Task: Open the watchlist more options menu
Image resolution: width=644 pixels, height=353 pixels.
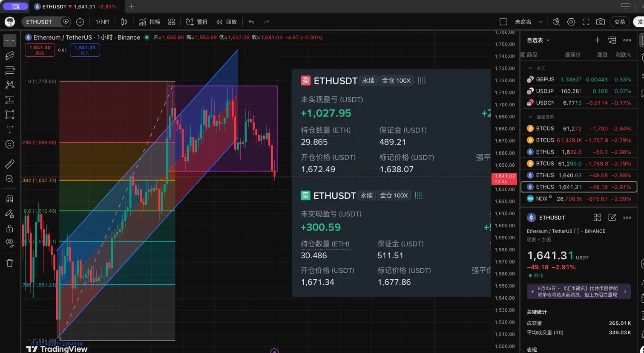Action: pyautogui.click(x=627, y=40)
